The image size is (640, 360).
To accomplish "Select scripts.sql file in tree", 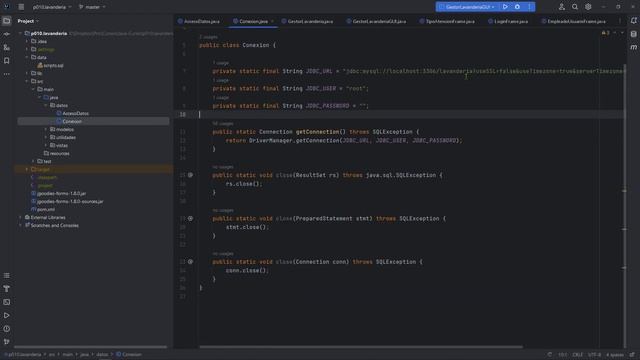I will 50,65.
